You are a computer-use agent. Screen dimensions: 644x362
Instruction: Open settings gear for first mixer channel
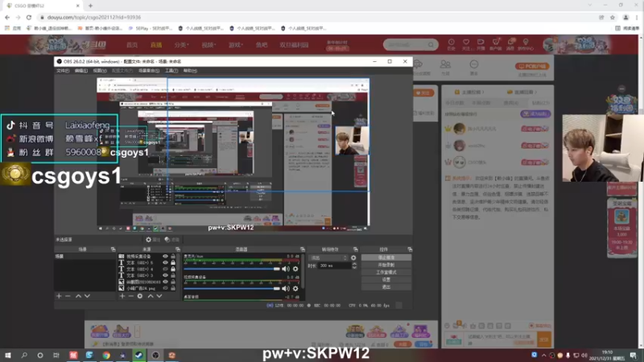pos(295,269)
